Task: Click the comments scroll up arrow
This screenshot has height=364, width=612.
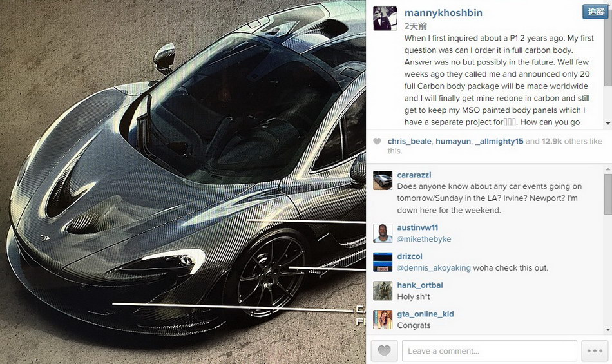Action: 608,169
